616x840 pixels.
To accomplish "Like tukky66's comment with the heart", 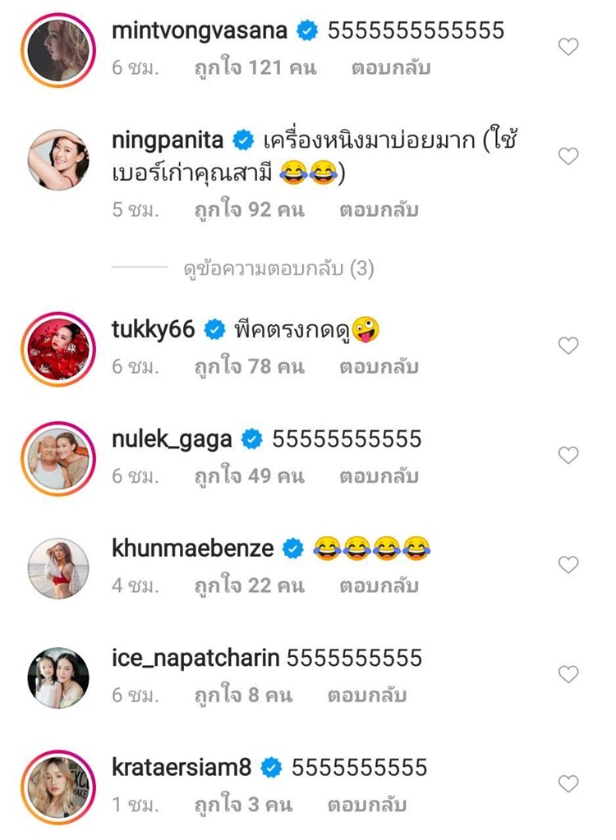I will coord(568,346).
